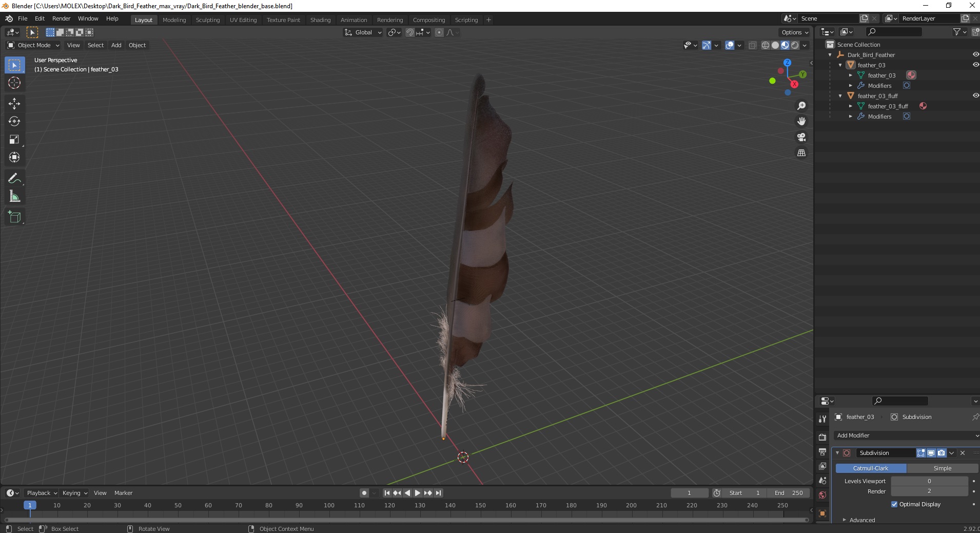Viewport: 980px width, 533px height.
Task: Switch to rendered viewport shading
Action: [x=795, y=45]
